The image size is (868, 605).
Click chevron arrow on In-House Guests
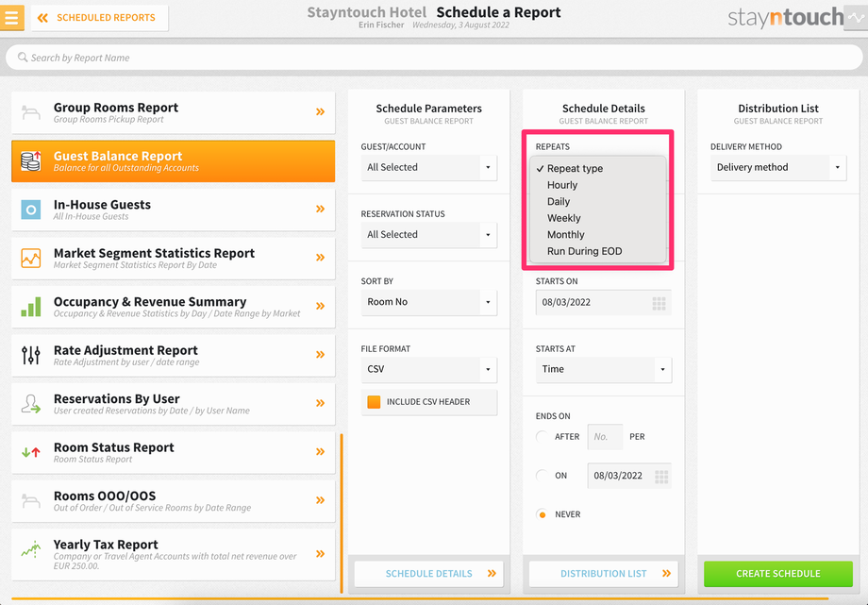click(x=320, y=209)
